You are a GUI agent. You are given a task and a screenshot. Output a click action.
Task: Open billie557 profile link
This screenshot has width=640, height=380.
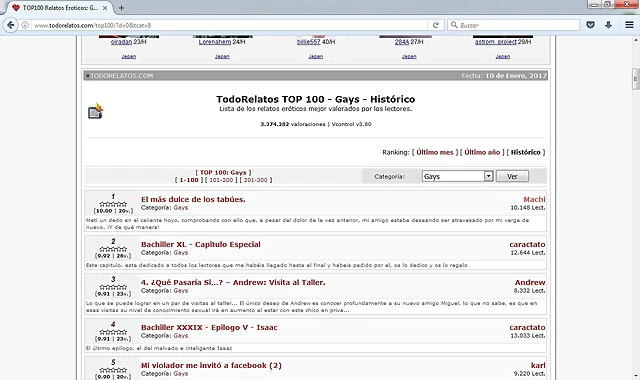(x=309, y=42)
